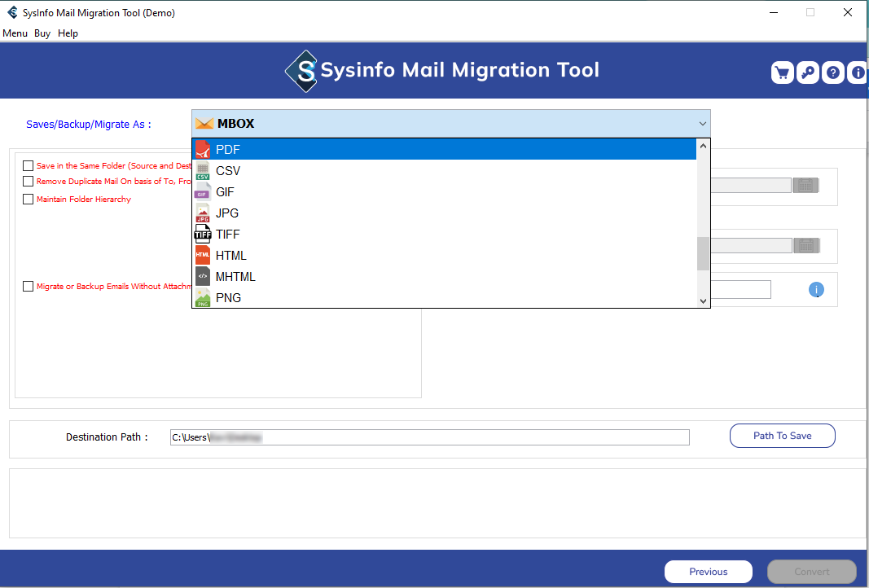Choose CSV from the format list
The height and width of the screenshot is (588, 869).
click(228, 171)
